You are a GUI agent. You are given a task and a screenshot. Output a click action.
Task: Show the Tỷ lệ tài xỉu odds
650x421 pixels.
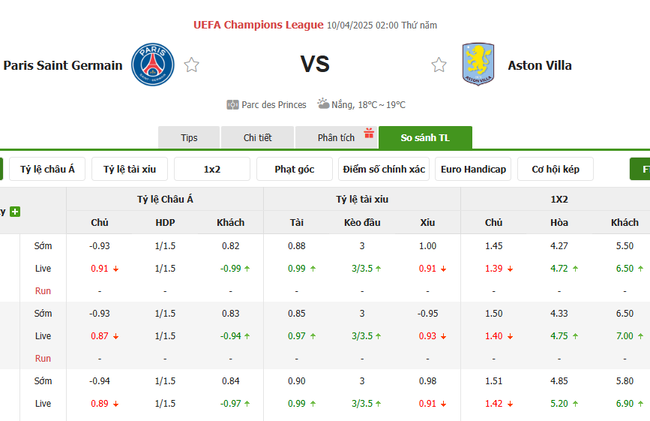[x=130, y=169]
